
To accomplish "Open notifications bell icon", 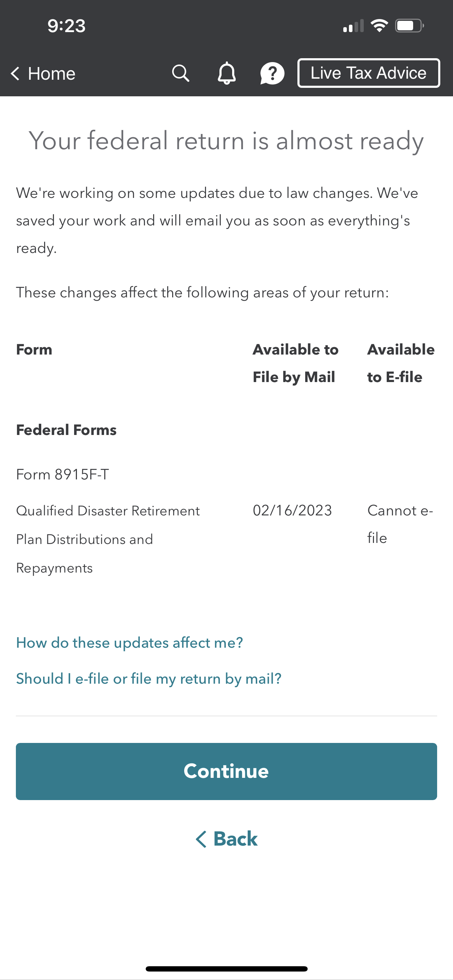I will click(x=226, y=73).
